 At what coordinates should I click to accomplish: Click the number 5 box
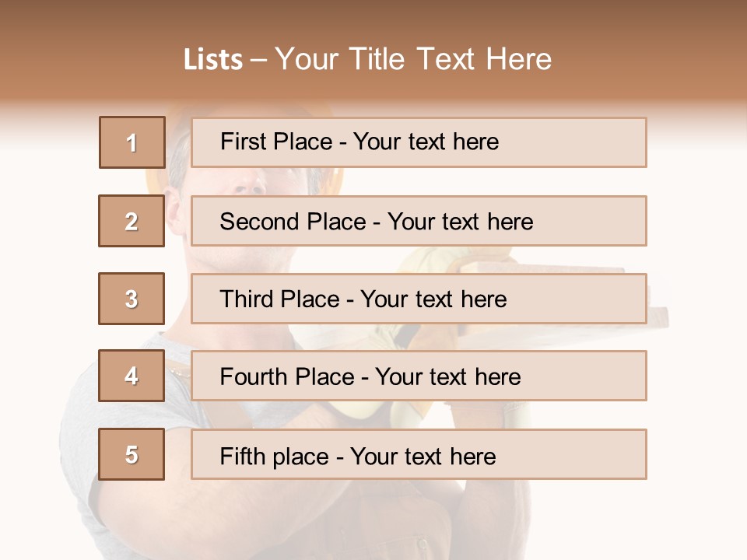coord(132,454)
